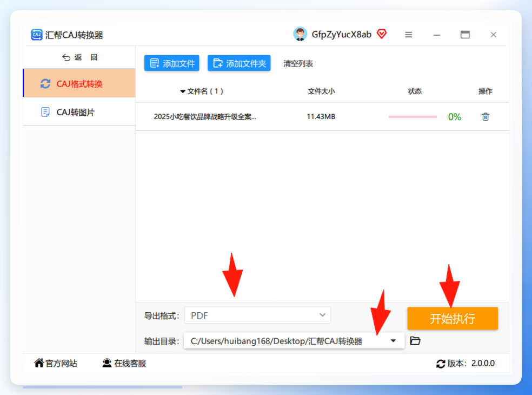Click the 0% progress value
Screen dimensions: 532x395
455,117
